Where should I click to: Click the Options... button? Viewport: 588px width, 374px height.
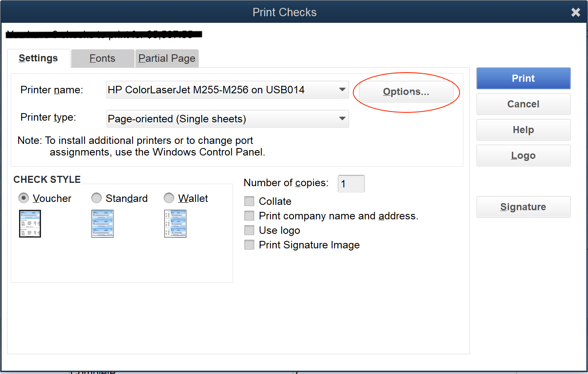pyautogui.click(x=406, y=92)
